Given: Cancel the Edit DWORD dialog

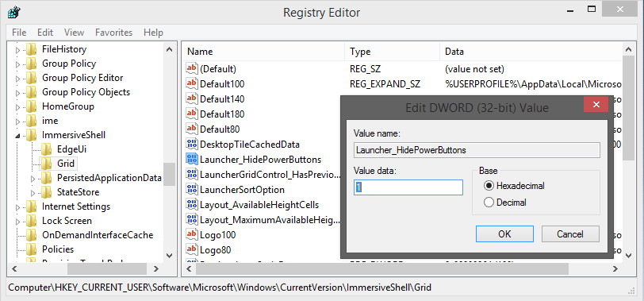Looking at the screenshot, I should tap(570, 234).
